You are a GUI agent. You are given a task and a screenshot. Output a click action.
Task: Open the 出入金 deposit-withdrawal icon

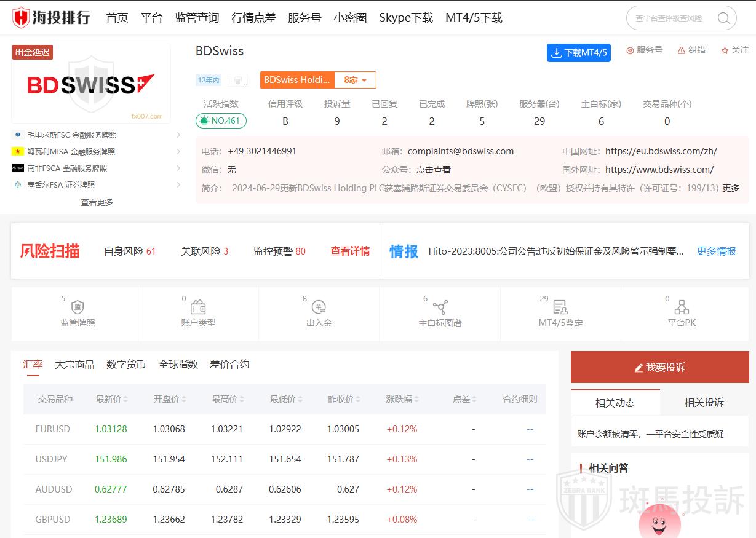(x=319, y=307)
